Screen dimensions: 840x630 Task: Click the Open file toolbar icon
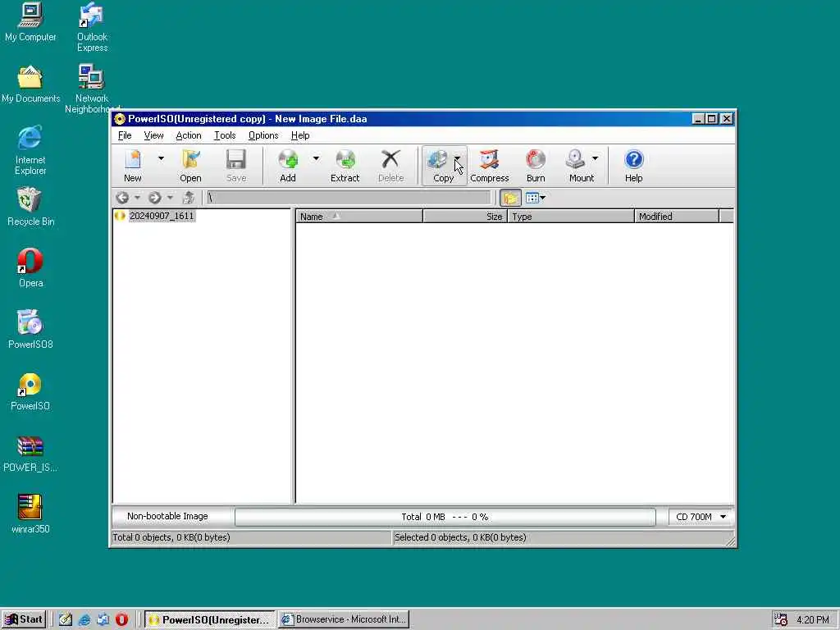point(190,166)
